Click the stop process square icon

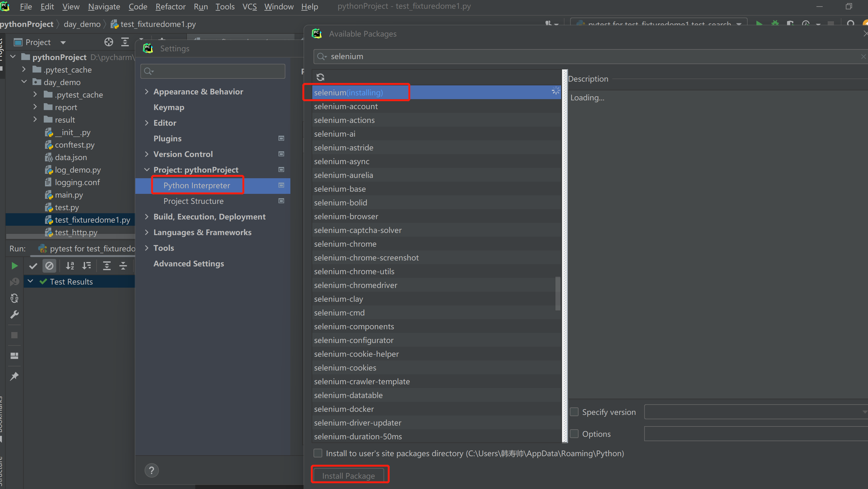click(x=14, y=335)
